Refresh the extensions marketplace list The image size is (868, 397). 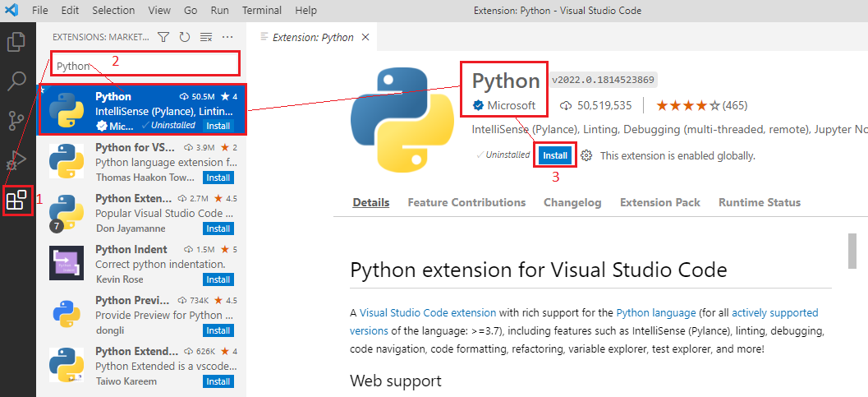pos(185,37)
